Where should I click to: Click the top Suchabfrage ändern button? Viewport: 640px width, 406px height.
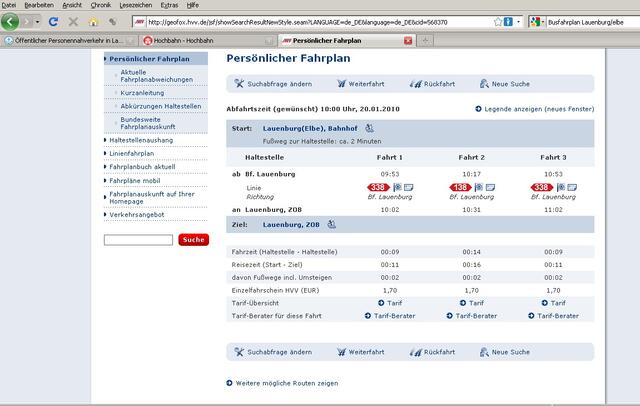(x=265, y=86)
